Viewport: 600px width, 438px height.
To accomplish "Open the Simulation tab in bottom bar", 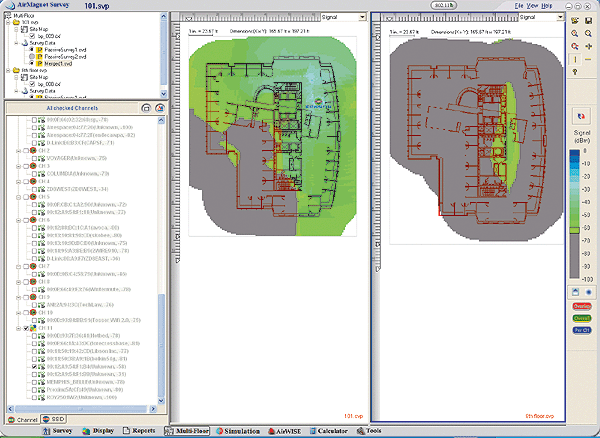I will click(x=238, y=431).
